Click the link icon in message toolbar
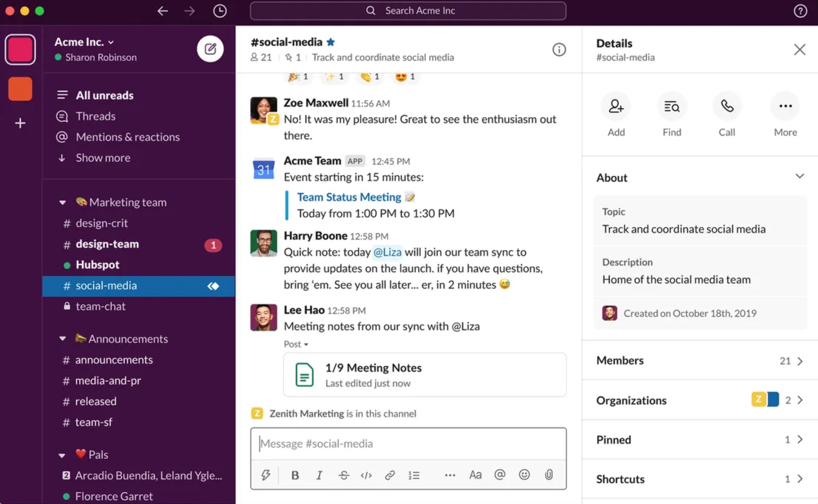 389,475
